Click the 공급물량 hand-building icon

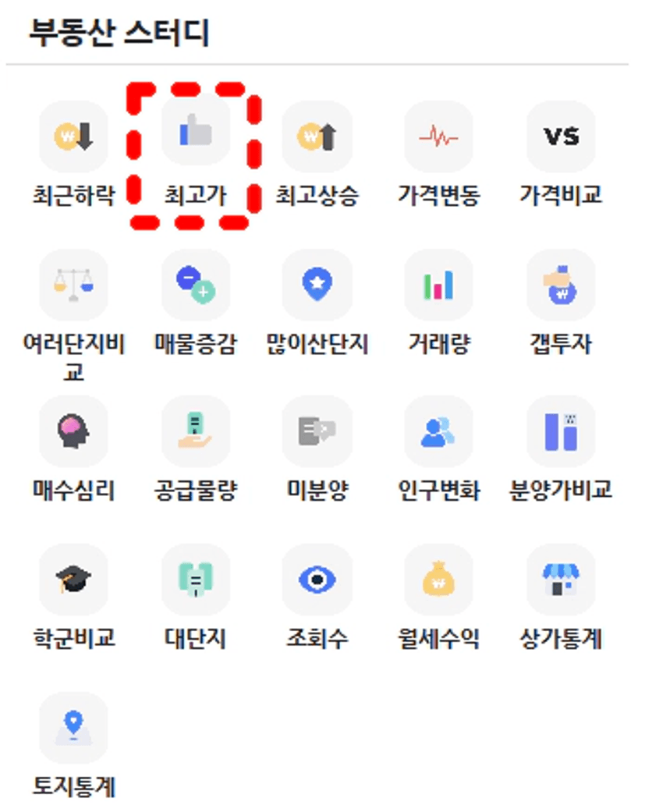[x=196, y=431]
